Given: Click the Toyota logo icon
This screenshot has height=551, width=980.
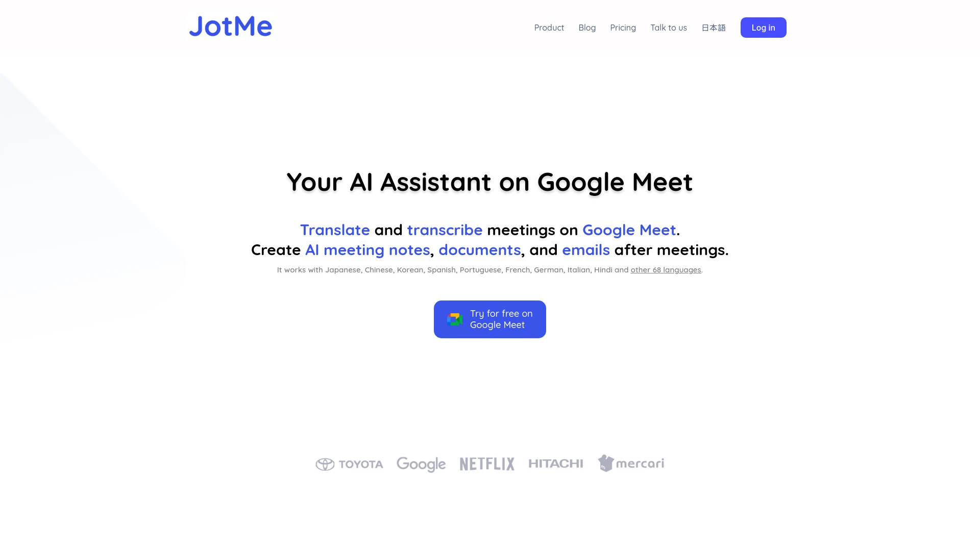Looking at the screenshot, I should point(324,464).
